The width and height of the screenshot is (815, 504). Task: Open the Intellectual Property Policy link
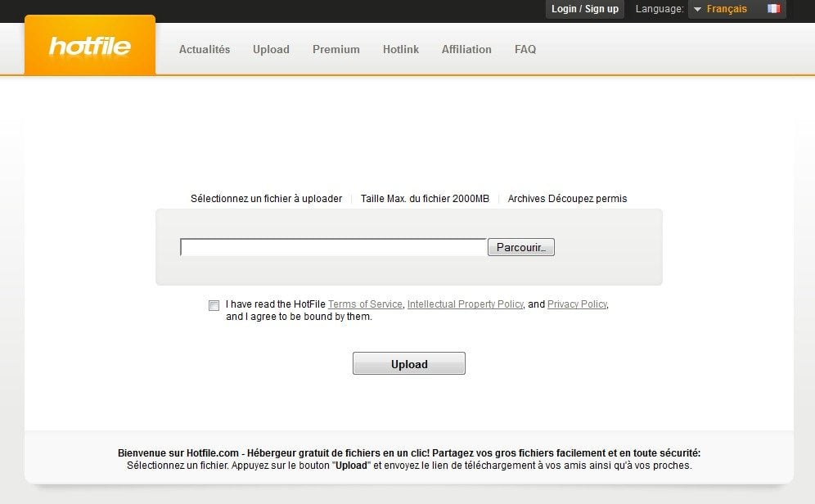pyautogui.click(x=465, y=304)
